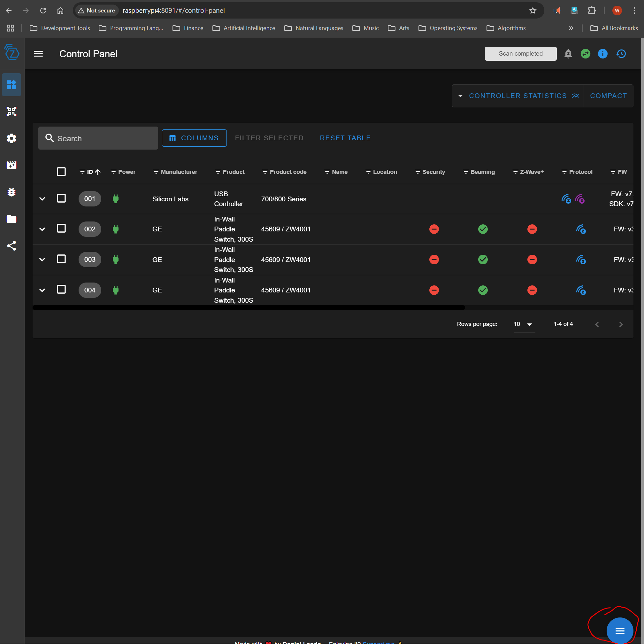Click the green connection status icon
This screenshot has height=644, width=644.
point(585,54)
